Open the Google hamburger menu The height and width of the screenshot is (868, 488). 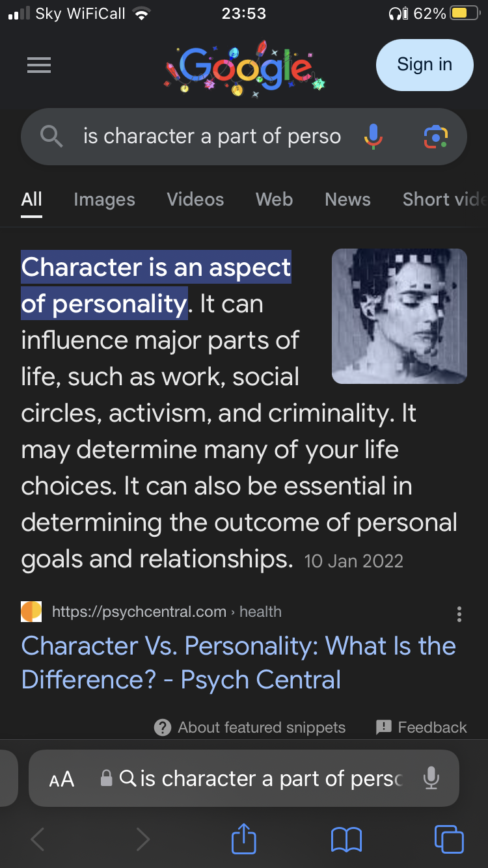click(39, 65)
